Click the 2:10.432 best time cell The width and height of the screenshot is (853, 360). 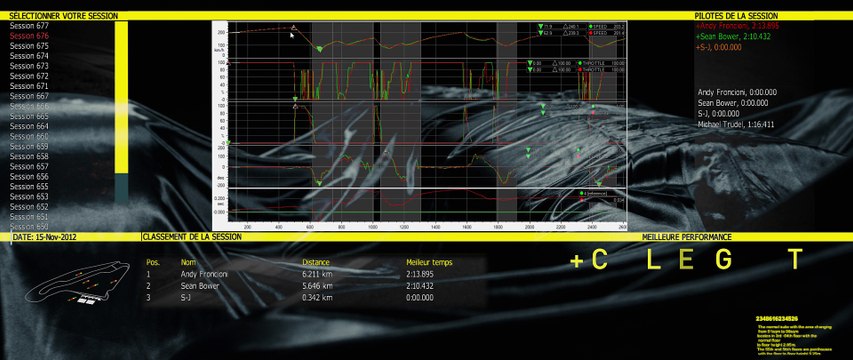click(x=420, y=286)
